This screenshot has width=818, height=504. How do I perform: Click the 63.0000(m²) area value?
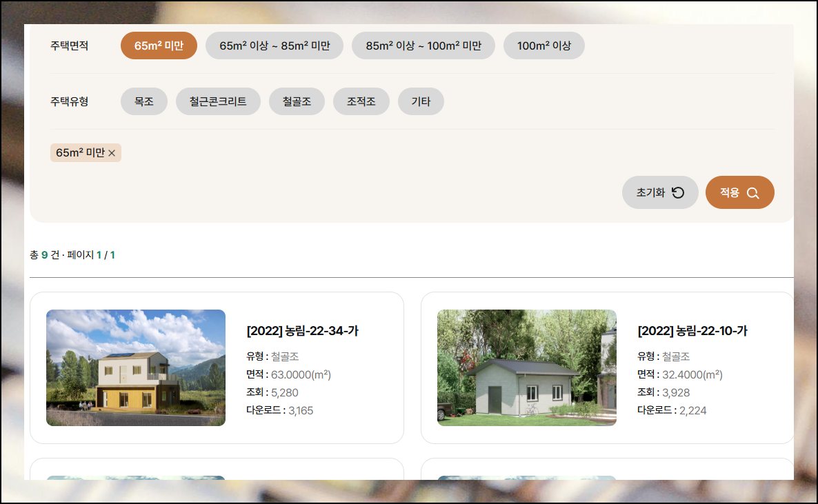point(301,374)
